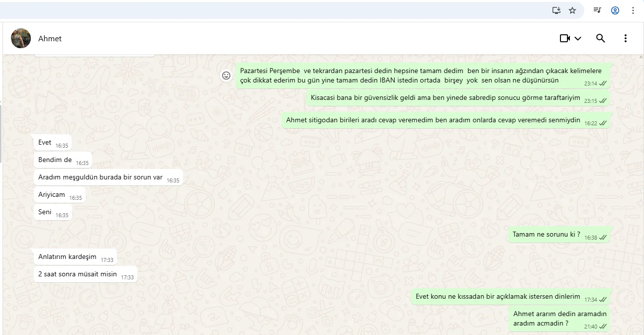The width and height of the screenshot is (644, 335).
Task: Focus the browser address bar
Action: (274, 10)
